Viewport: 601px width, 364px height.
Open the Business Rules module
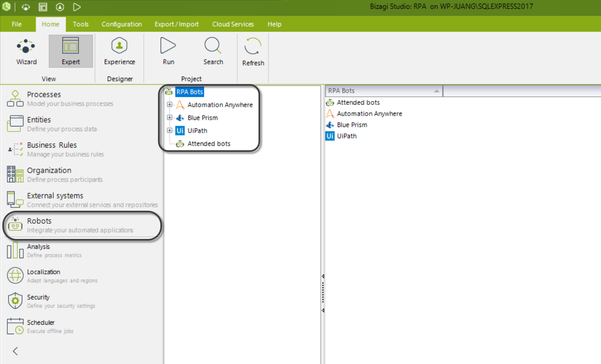pos(82,149)
